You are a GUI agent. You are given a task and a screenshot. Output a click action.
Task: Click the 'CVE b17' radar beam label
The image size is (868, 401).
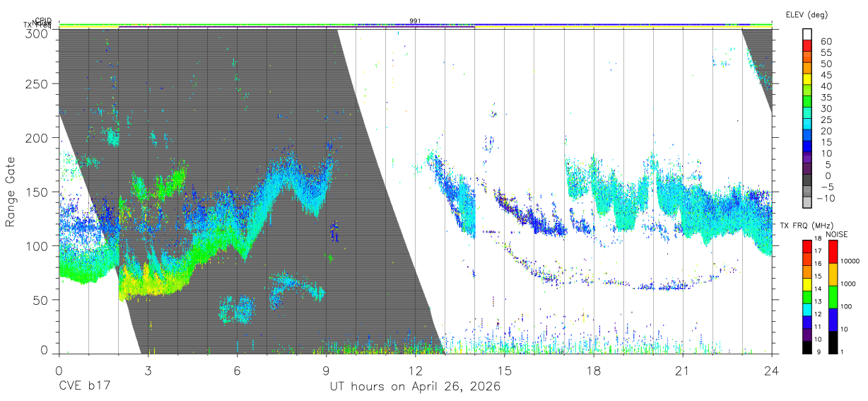(x=84, y=387)
